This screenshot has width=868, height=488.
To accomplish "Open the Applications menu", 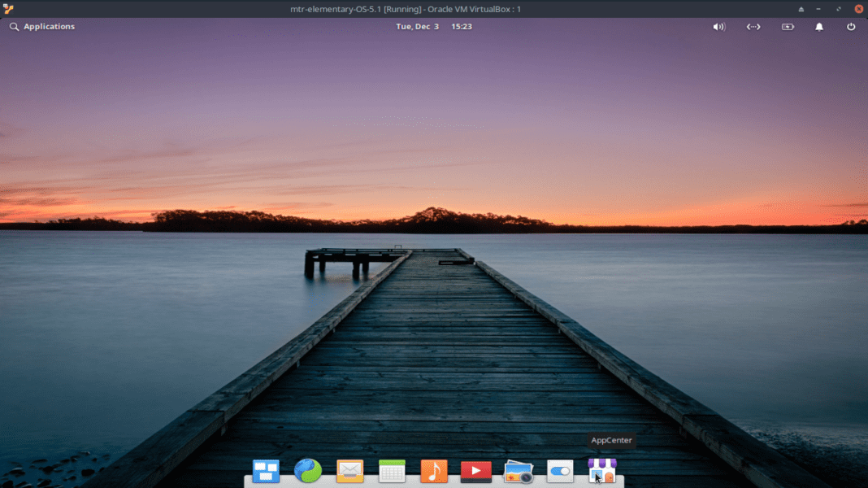I will [x=49, y=26].
